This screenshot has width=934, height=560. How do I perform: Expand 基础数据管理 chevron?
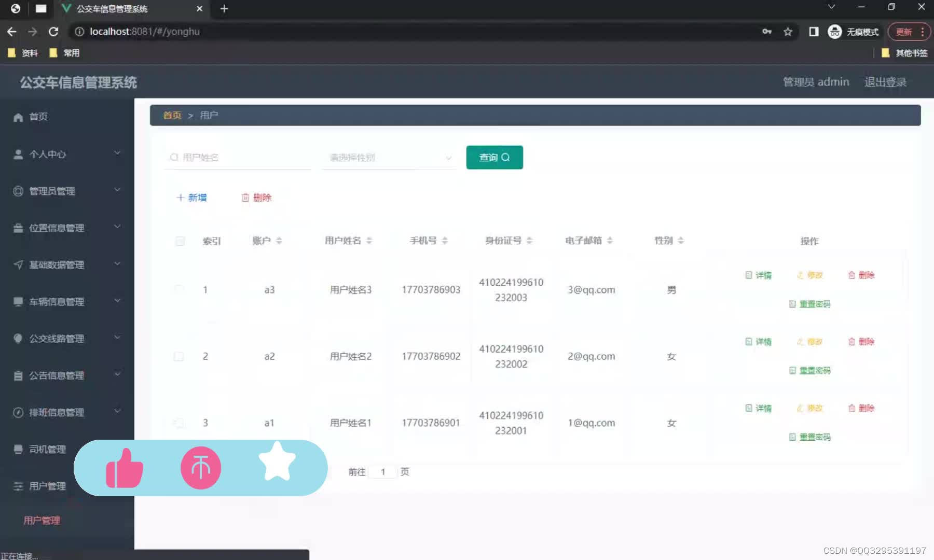pos(117,263)
